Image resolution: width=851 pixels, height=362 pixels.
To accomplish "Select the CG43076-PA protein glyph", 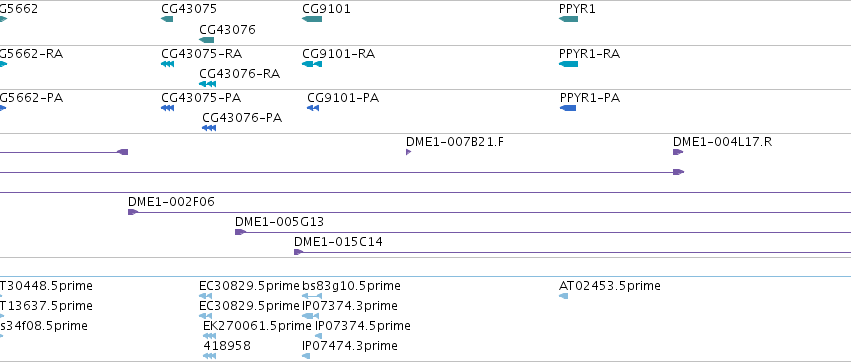I will coord(209,128).
